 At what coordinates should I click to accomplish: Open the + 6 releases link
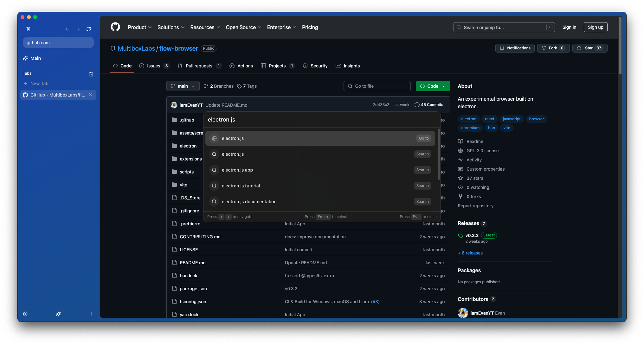[470, 253]
